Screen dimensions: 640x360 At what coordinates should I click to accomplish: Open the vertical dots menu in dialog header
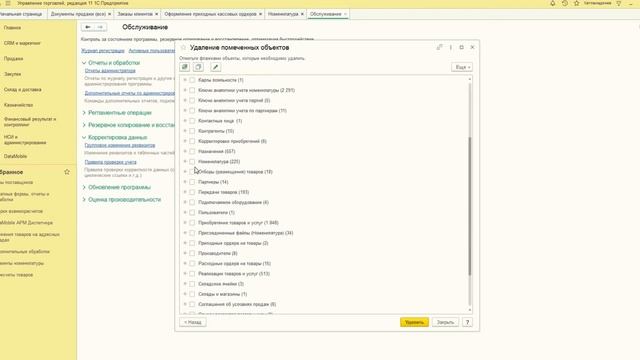pos(451,47)
